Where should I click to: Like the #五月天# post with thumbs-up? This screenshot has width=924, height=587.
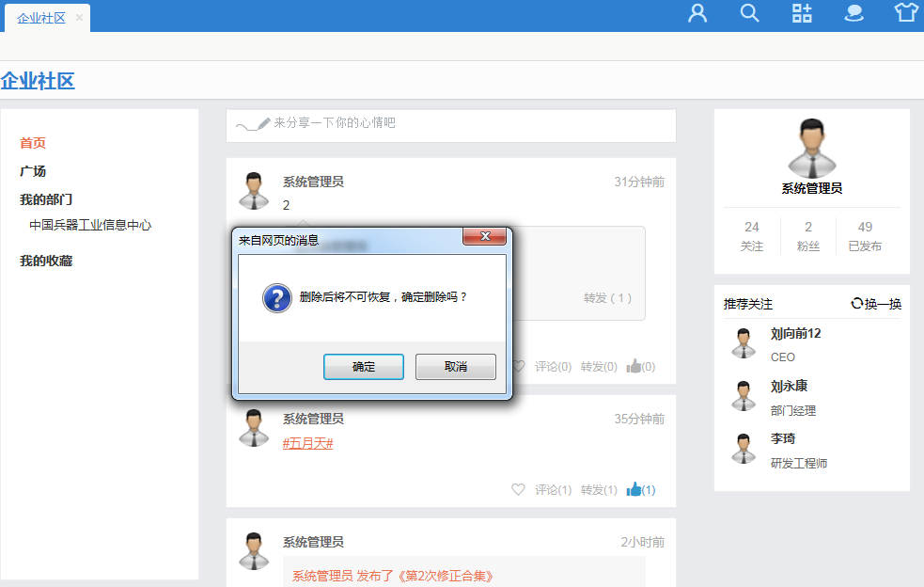(634, 489)
